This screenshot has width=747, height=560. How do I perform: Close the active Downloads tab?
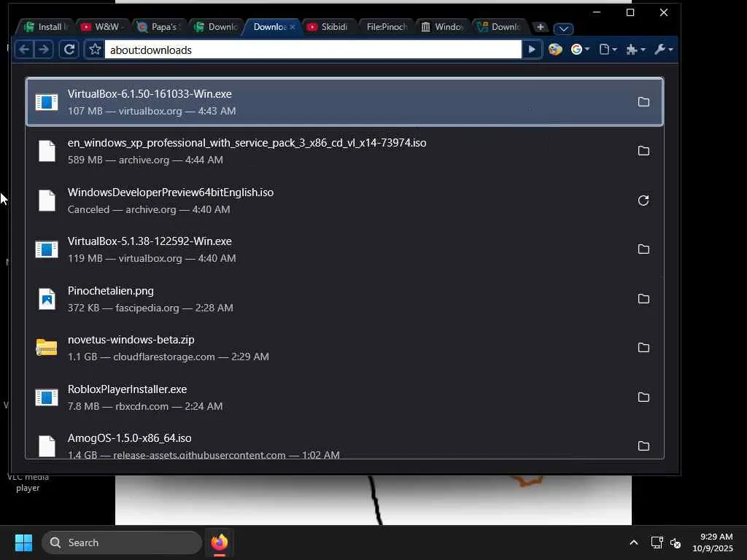292,27
